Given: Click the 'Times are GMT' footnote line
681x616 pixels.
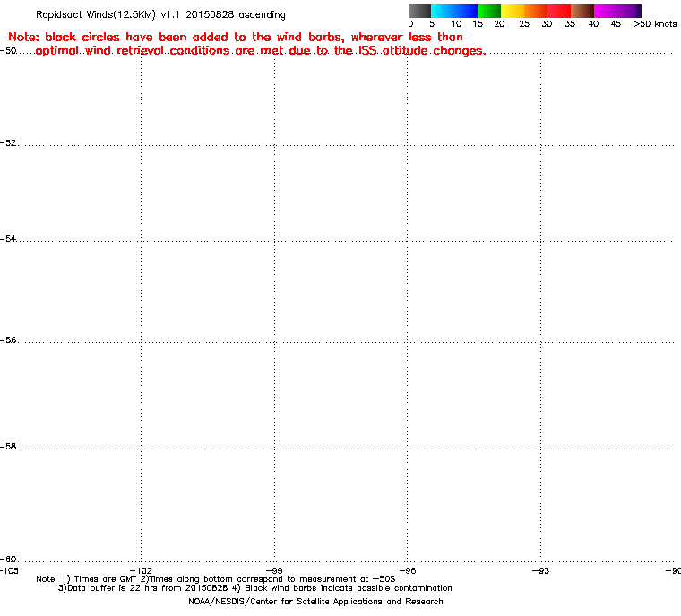Looking at the screenshot, I should pos(216,579).
